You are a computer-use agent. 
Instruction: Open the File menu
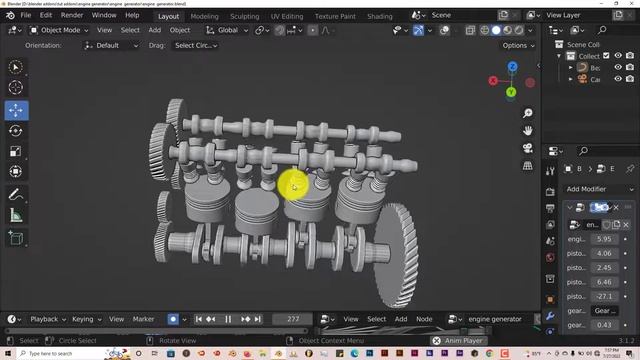[26, 16]
